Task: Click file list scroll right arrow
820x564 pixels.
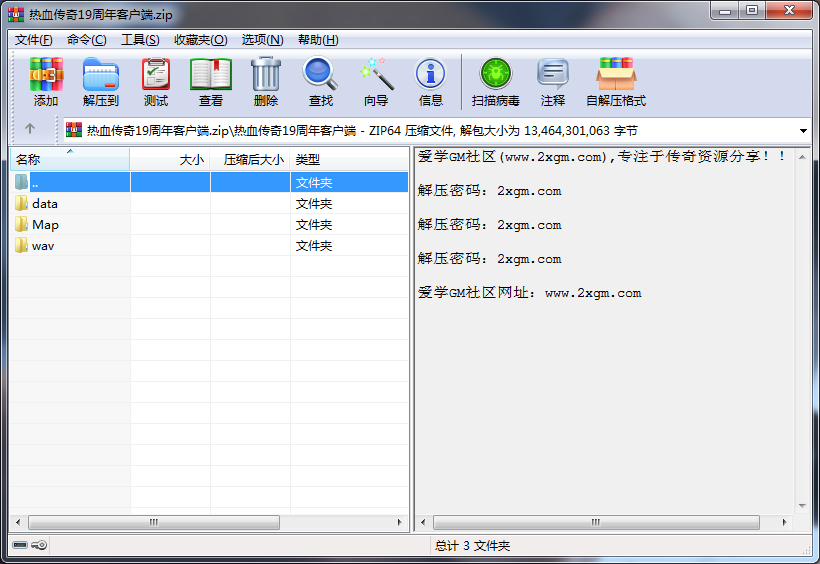Action: (x=400, y=522)
